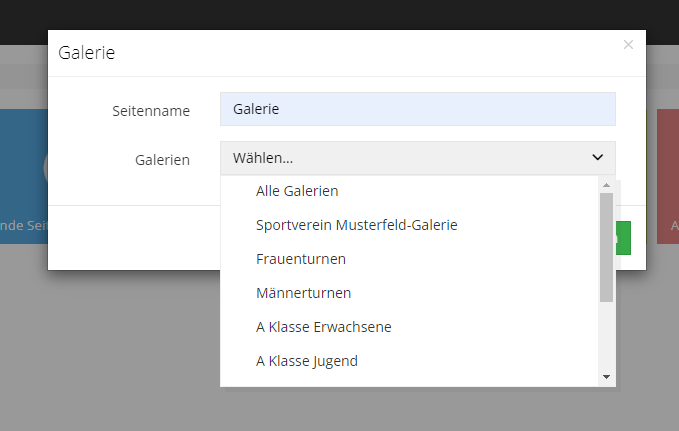Click the blue tile behind the dialog

[x=24, y=176]
